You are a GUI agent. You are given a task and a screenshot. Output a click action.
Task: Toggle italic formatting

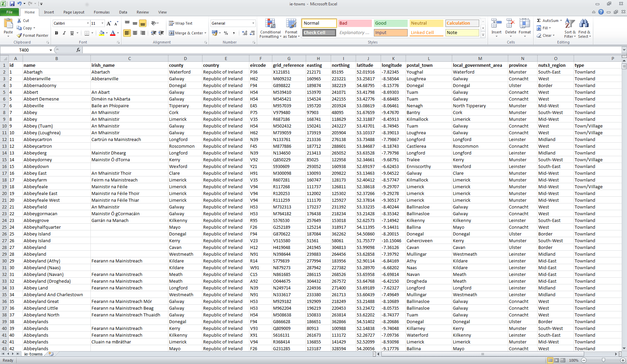(x=64, y=33)
